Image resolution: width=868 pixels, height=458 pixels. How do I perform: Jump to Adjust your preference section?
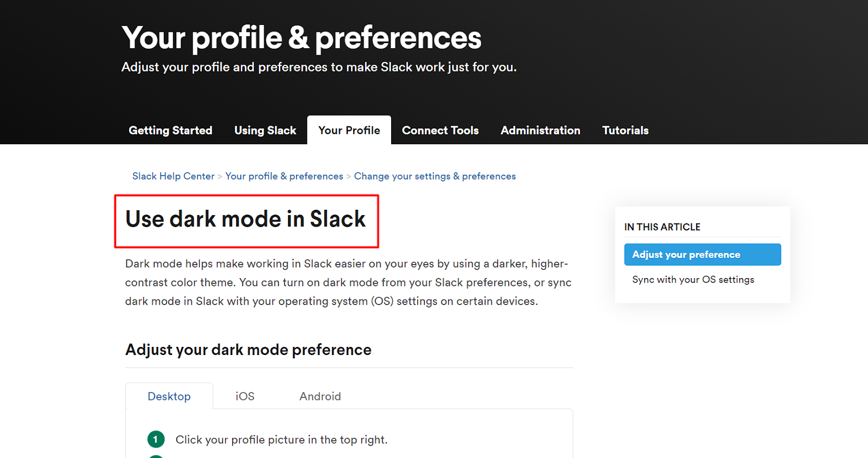(702, 255)
